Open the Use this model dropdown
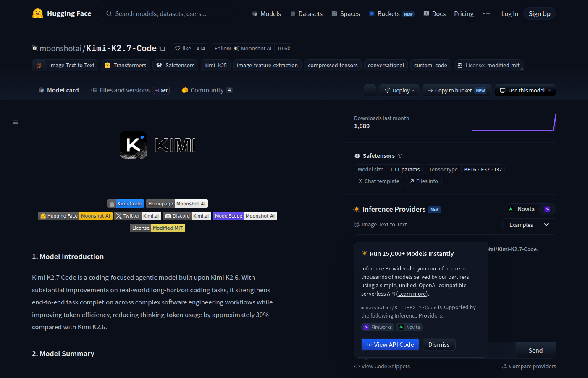Image resolution: width=588 pixels, height=378 pixels. [x=525, y=90]
